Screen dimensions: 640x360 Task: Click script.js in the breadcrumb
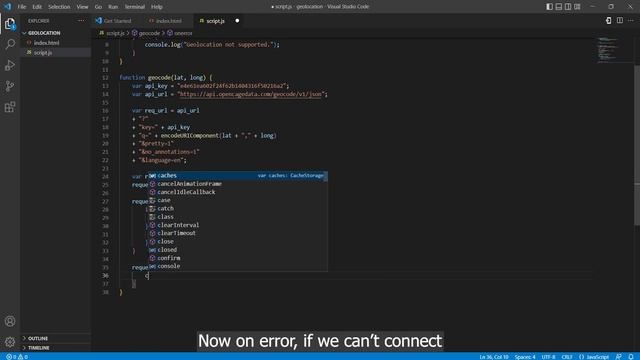coord(115,33)
